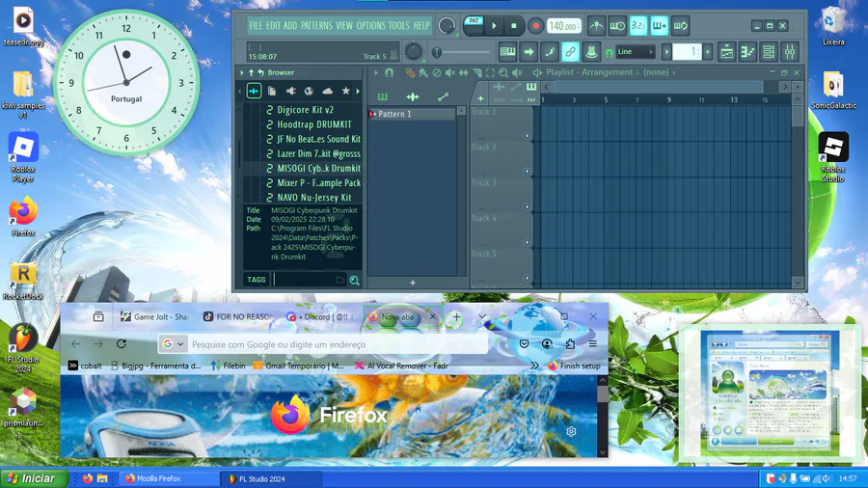The width and height of the screenshot is (868, 488).
Task: Open the Browser panel menu arrow
Action: point(242,72)
